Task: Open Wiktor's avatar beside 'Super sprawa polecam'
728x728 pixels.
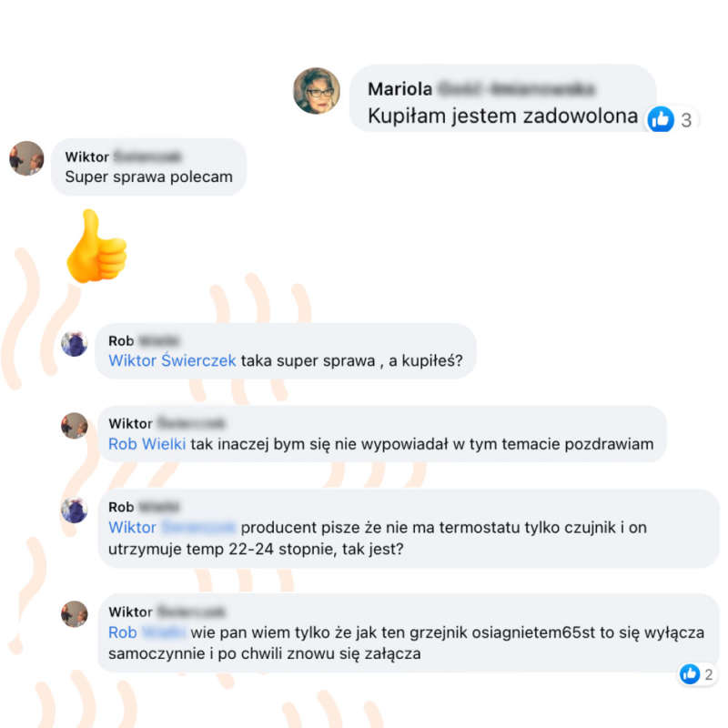Action: tap(27, 158)
